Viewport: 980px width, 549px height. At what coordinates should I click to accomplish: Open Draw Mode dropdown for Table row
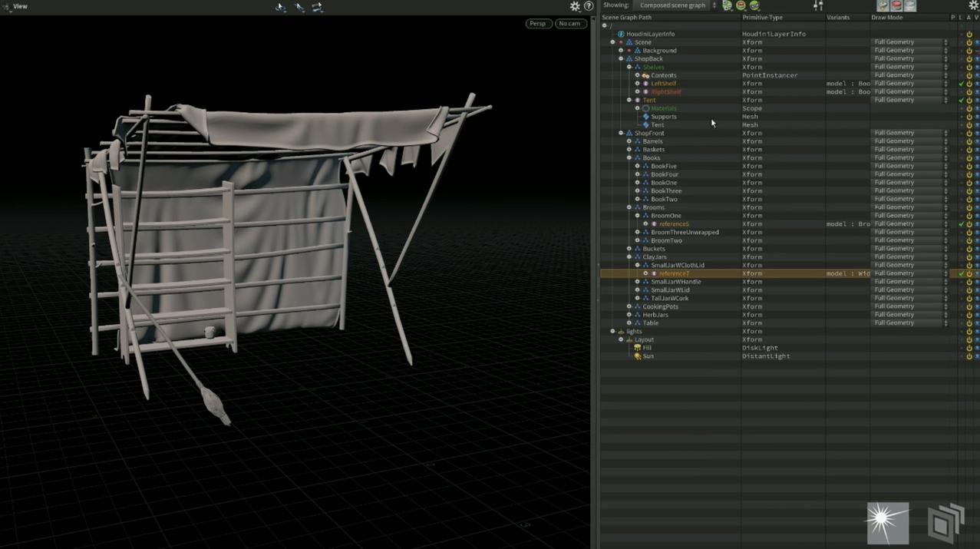tap(909, 323)
